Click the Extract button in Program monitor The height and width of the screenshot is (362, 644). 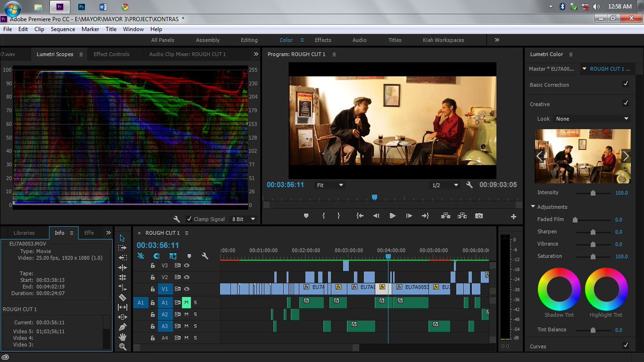pos(462,216)
